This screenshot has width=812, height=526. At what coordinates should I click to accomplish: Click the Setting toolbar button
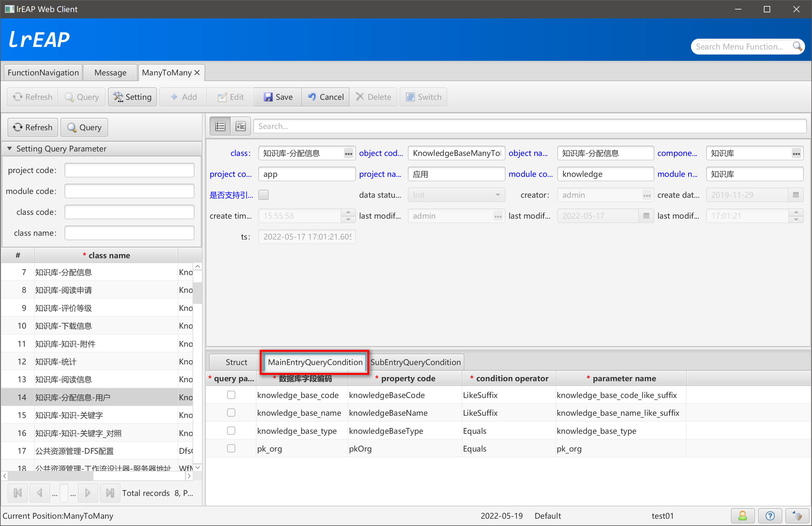[132, 97]
